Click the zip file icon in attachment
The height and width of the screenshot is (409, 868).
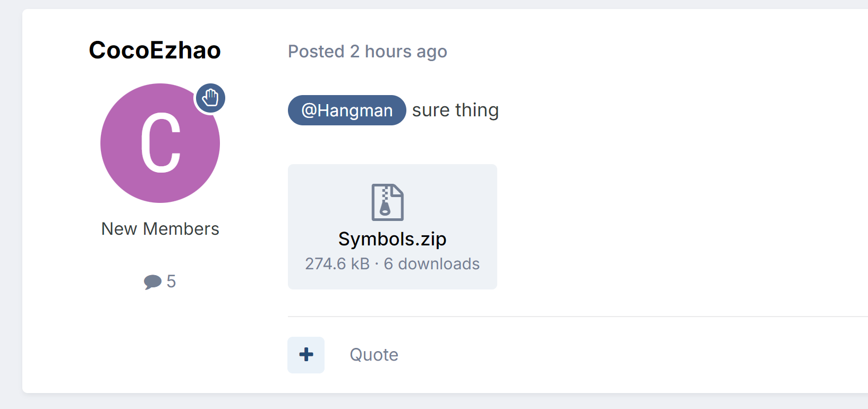(x=388, y=202)
